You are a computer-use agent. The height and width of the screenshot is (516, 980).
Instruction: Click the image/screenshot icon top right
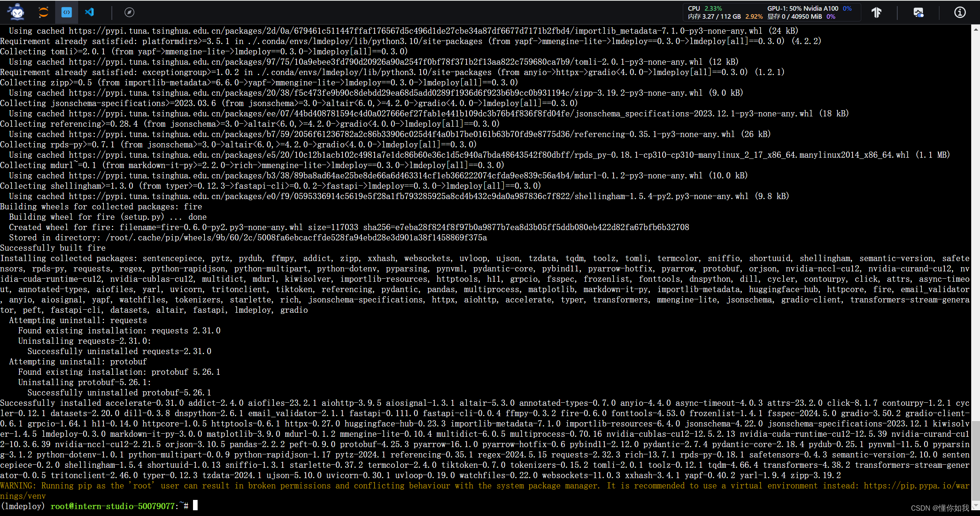919,11
